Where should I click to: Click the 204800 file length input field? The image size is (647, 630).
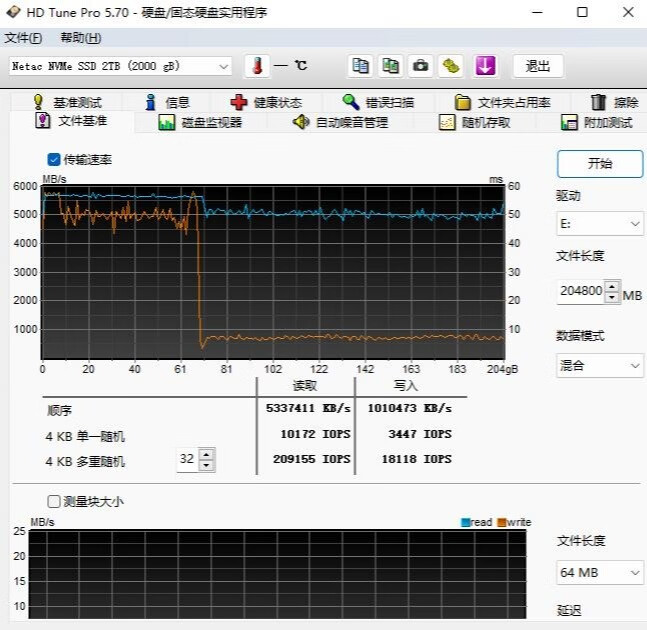pyautogui.click(x=581, y=291)
